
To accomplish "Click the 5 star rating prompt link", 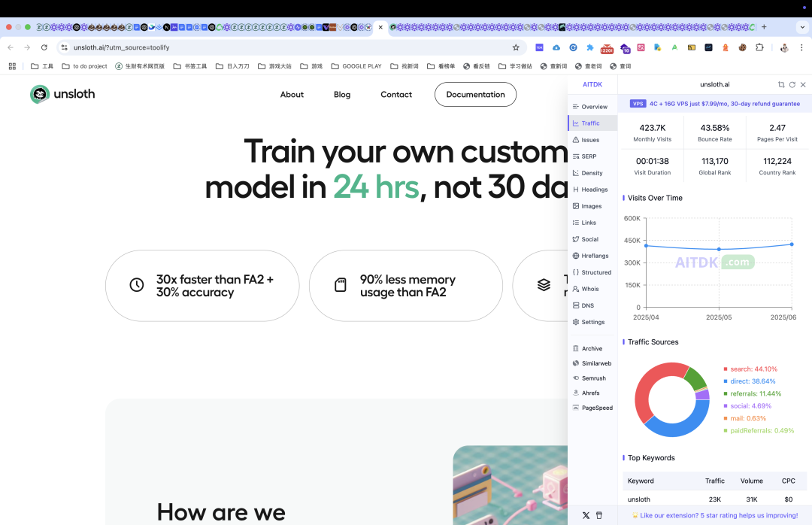I will point(715,516).
